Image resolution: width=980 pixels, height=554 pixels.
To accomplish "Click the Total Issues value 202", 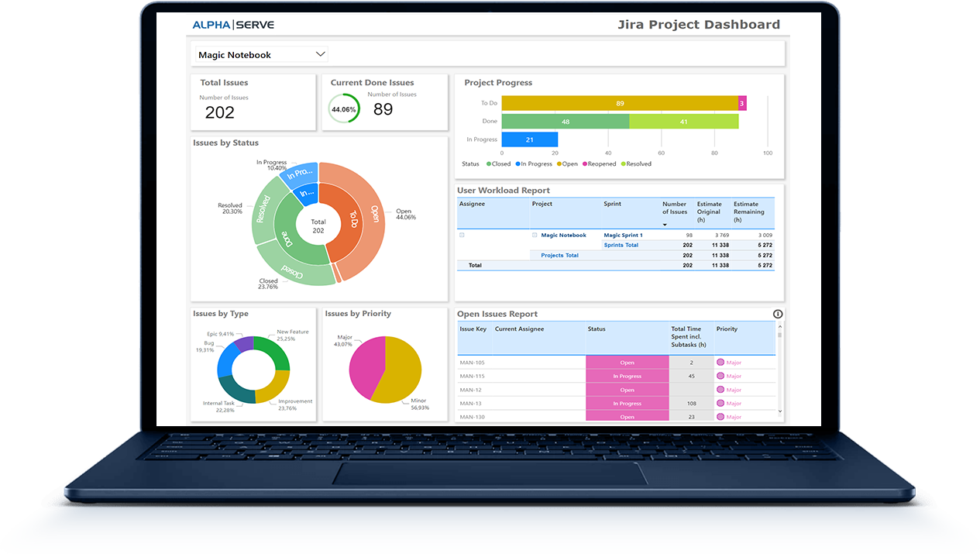I will click(220, 112).
